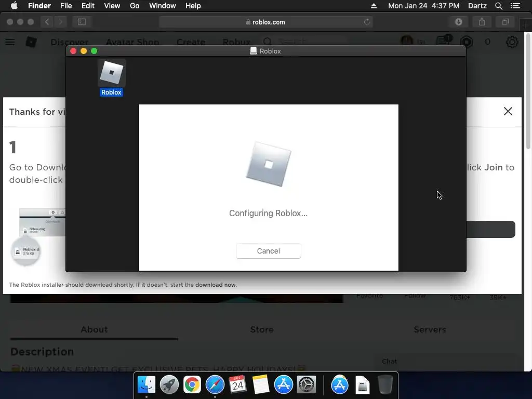Open Trash from the Dock
The height and width of the screenshot is (399, 532).
pyautogui.click(x=385, y=385)
